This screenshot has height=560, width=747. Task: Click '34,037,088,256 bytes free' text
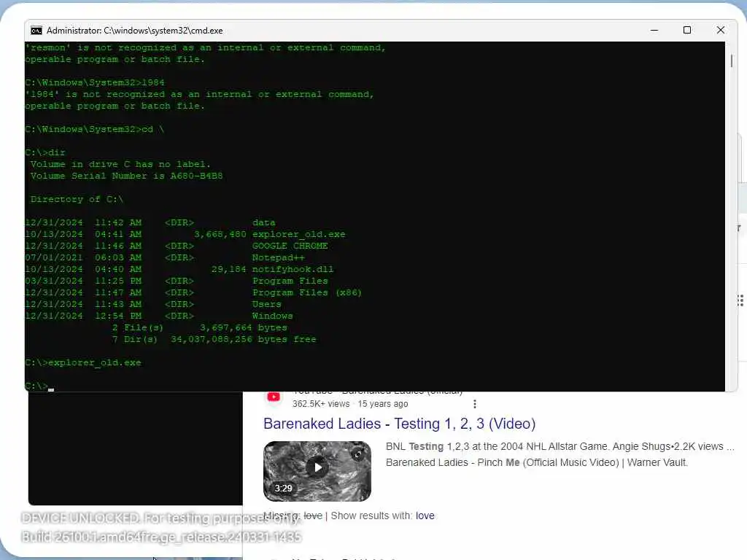[244, 340]
